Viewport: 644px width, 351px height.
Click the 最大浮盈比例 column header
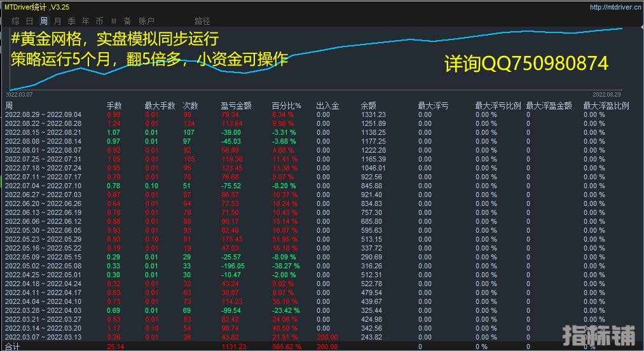pos(606,106)
